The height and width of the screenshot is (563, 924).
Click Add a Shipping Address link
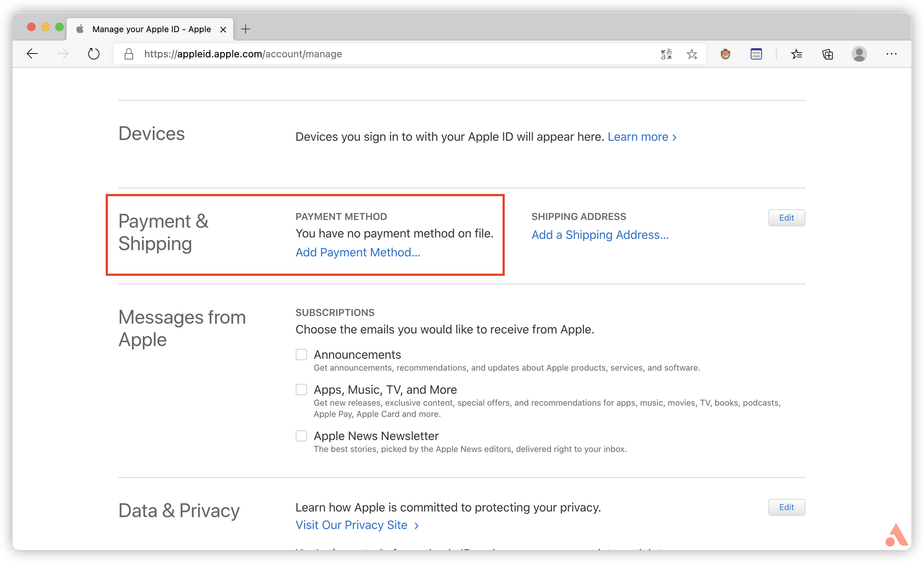(x=599, y=235)
